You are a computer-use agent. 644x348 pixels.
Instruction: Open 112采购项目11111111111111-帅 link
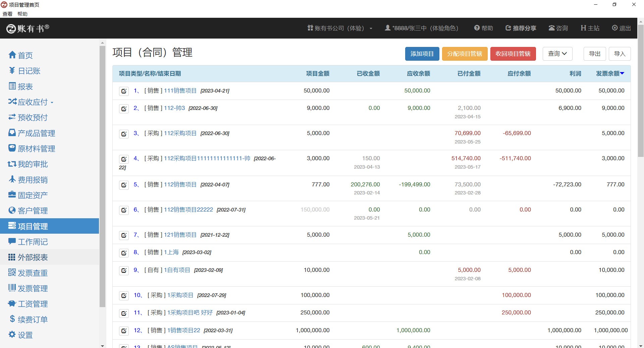[207, 158]
